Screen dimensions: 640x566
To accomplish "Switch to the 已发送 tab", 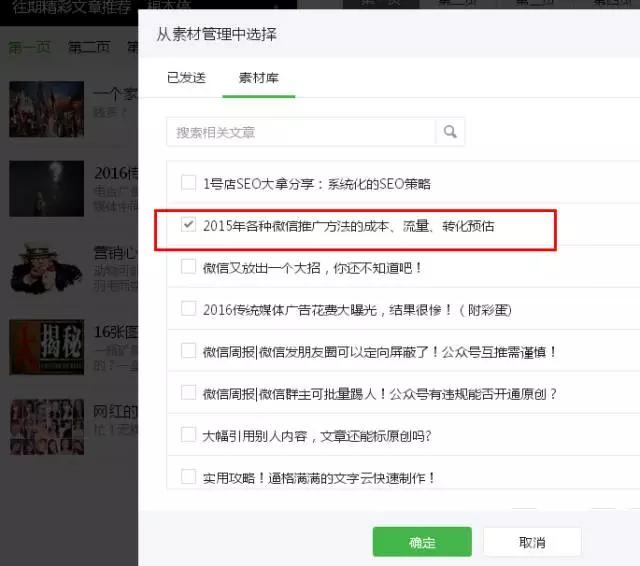I will (x=186, y=78).
